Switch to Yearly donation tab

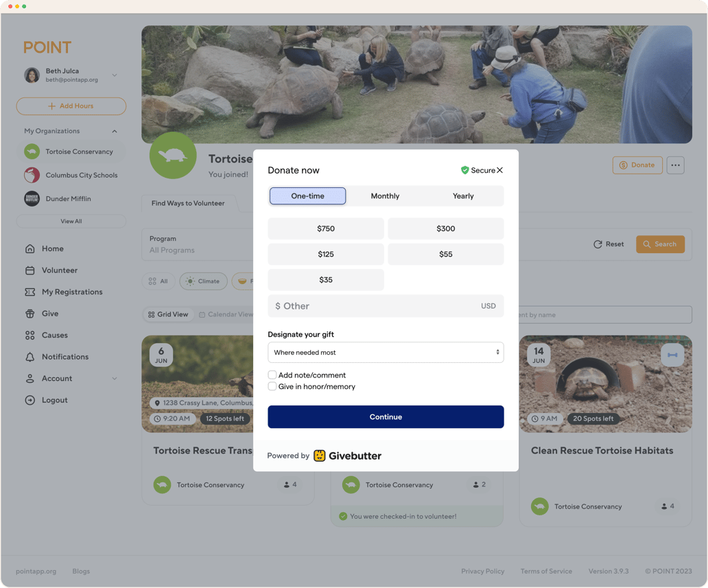tap(463, 196)
